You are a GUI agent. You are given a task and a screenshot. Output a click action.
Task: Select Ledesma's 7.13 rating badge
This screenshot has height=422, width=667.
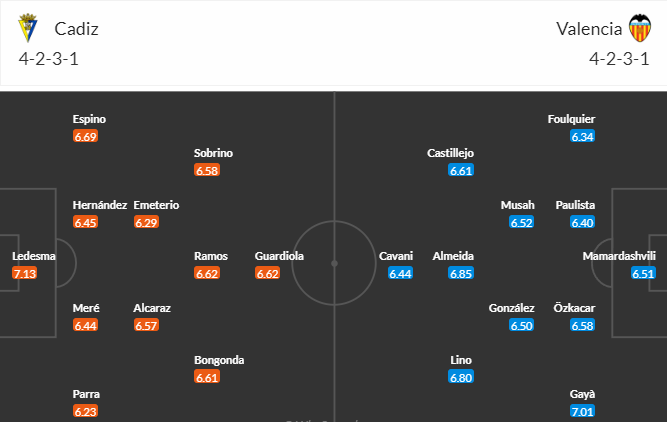(25, 273)
